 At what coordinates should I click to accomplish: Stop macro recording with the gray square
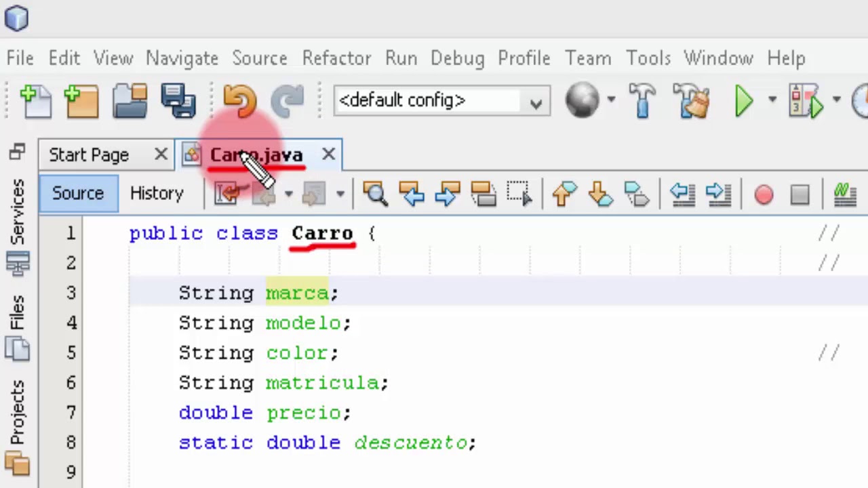(x=800, y=195)
